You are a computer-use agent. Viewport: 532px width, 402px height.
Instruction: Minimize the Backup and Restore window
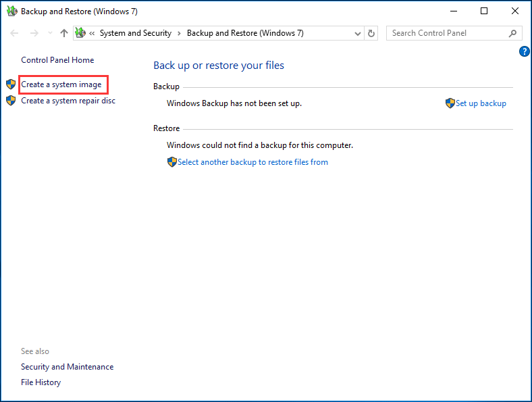pos(454,11)
